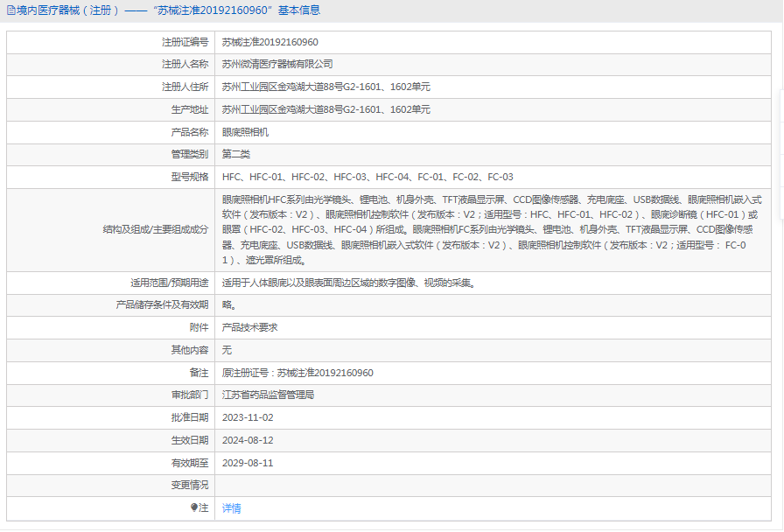The image size is (784, 532).
Task: Click the 附件 value 产品技术要求
Action: [x=249, y=327]
